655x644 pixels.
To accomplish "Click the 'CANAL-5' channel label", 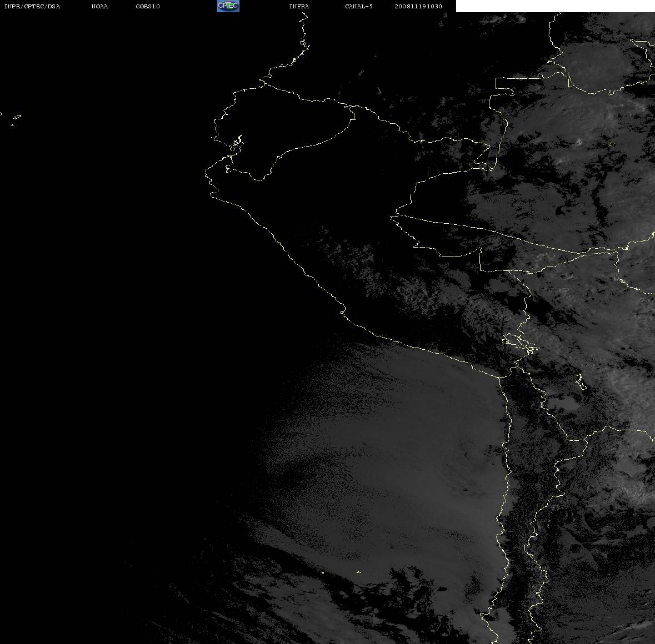I will tap(359, 6).
